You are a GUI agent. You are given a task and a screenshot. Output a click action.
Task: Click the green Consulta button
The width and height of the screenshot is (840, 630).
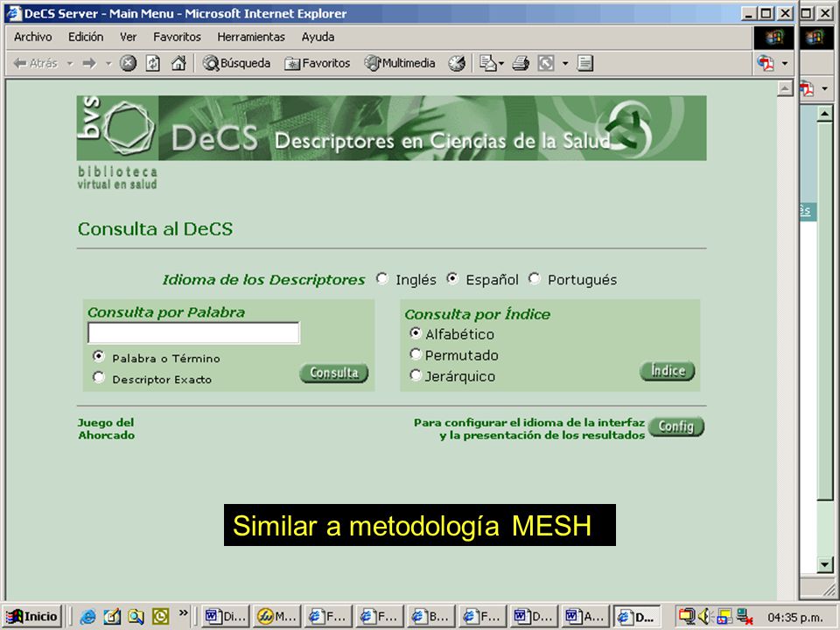(x=333, y=373)
